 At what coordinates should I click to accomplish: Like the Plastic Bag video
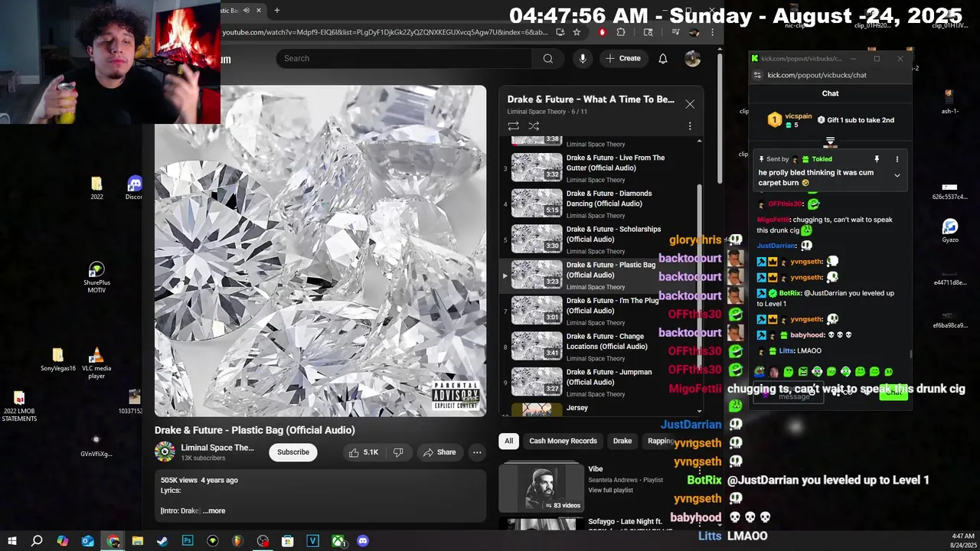[364, 452]
